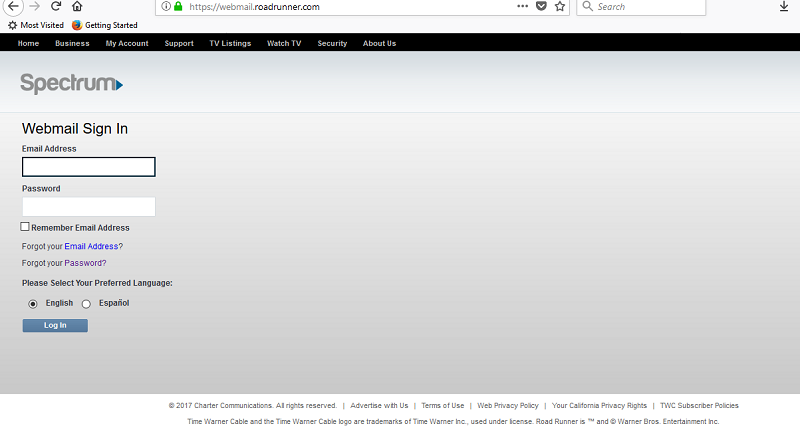
Task: Click the 2017 Charter Communications copyright text
Action: click(x=253, y=406)
